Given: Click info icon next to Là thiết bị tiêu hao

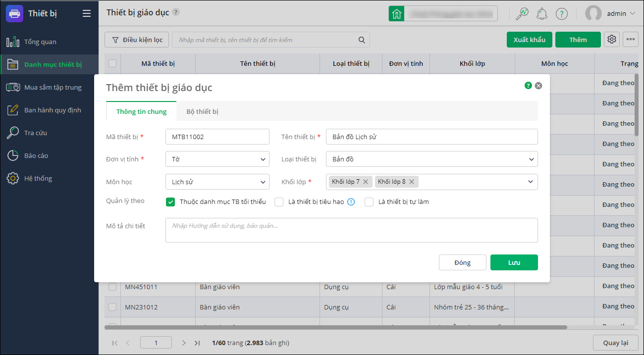Looking at the screenshot, I should click(351, 202).
